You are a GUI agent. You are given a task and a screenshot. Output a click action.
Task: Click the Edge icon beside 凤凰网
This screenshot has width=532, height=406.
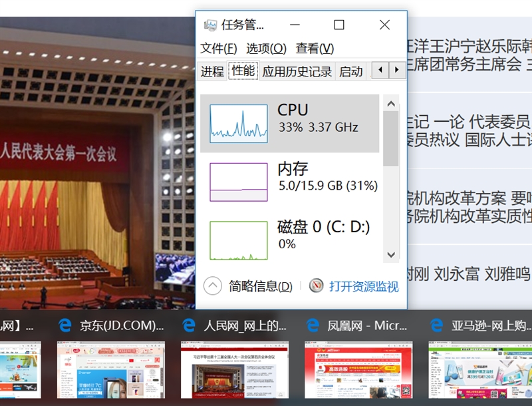tap(313, 325)
